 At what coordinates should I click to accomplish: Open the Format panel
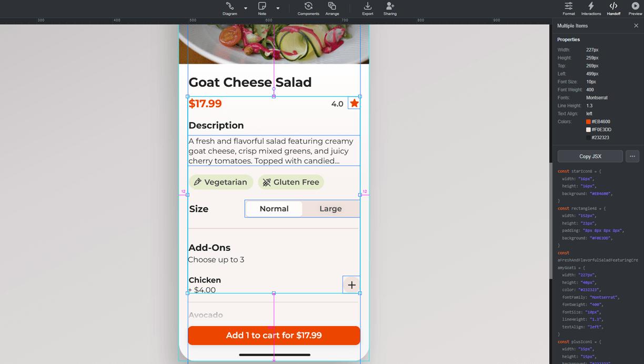[x=568, y=8]
